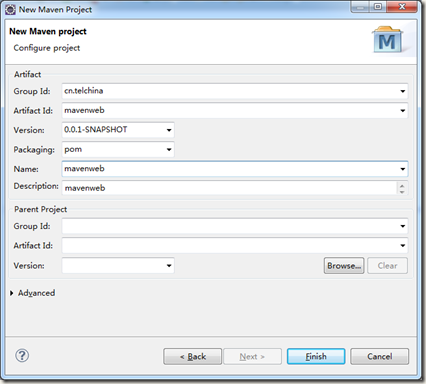Click the Description scroll up arrow
Image resolution: width=426 pixels, height=384 pixels.
[402, 185]
